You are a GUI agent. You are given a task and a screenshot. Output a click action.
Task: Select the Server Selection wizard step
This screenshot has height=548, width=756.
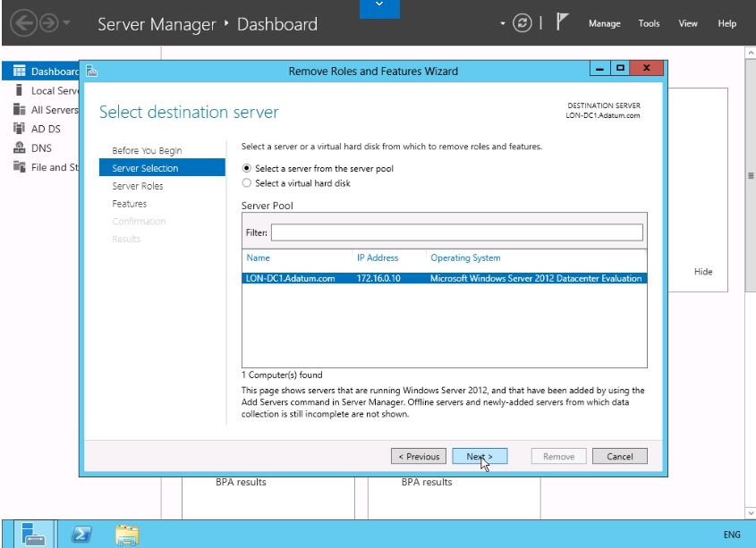(x=162, y=168)
